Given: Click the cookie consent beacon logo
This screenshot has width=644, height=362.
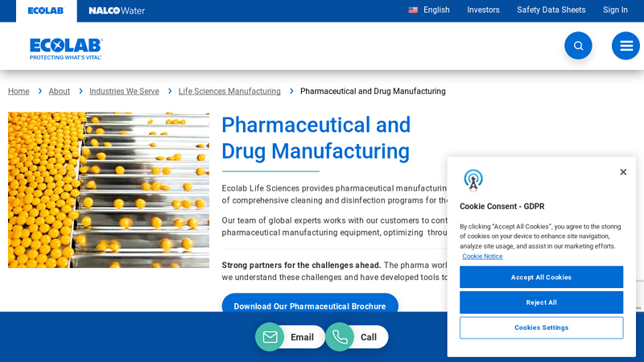Looking at the screenshot, I should pyautogui.click(x=473, y=180).
